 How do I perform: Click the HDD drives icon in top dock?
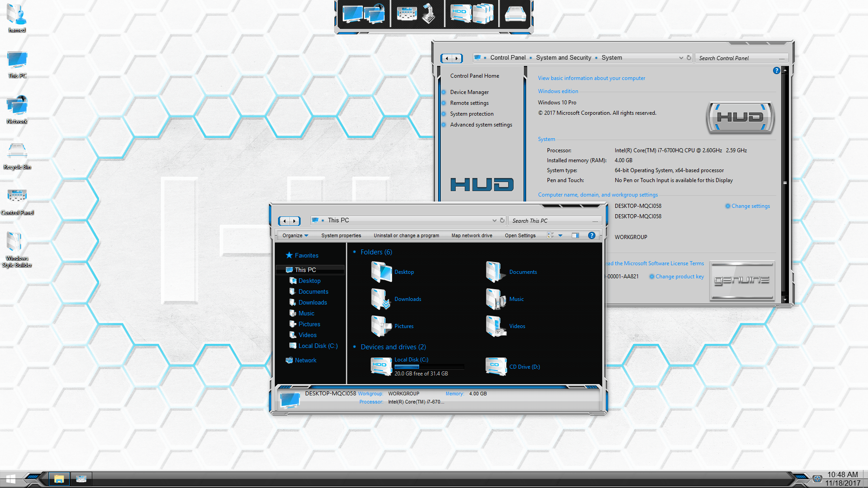coord(472,14)
